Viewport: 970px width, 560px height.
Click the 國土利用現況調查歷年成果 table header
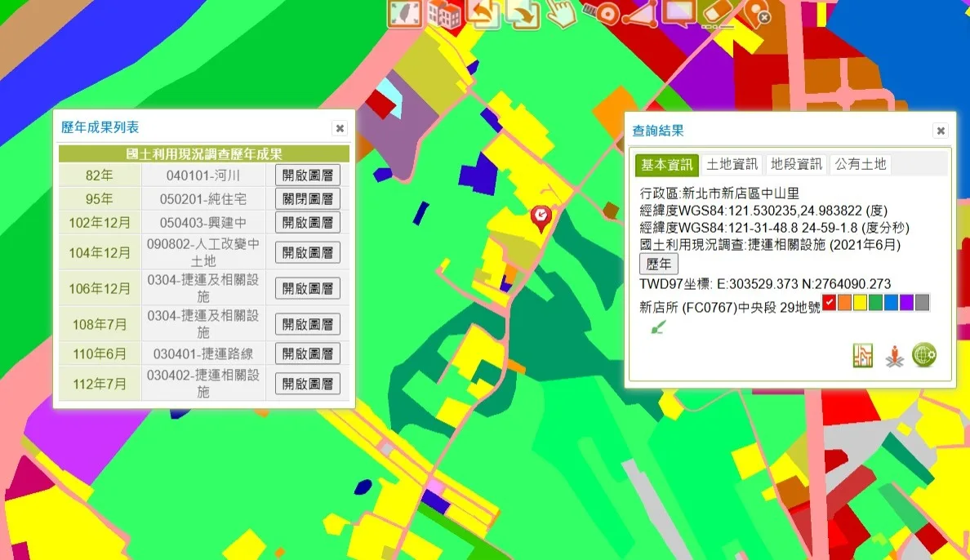[x=203, y=154]
